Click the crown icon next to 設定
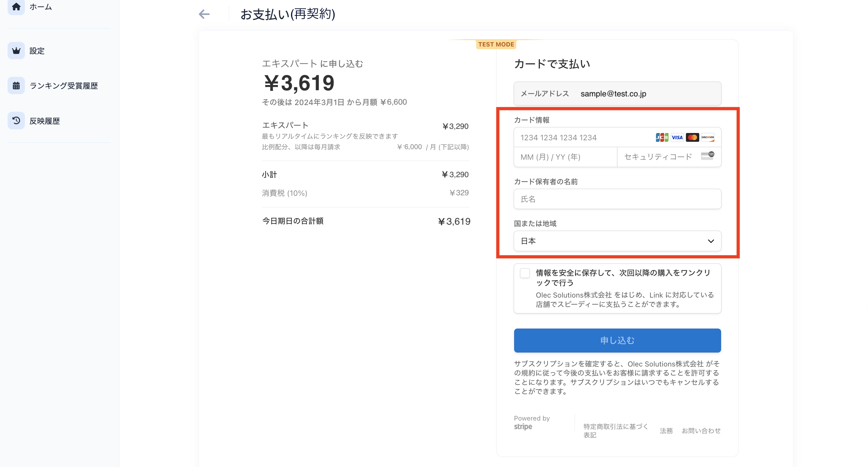 (x=16, y=51)
